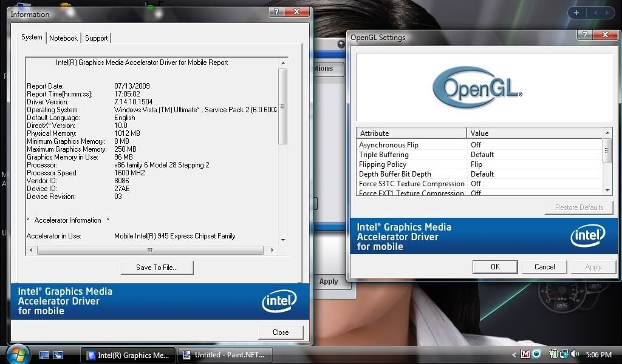The width and height of the screenshot is (622, 364).
Task: Click Save To File button
Action: 157,268
